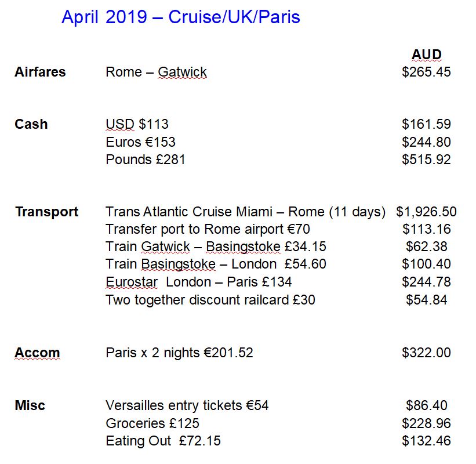Image resolution: width=476 pixels, height=464 pixels.
Task: Select the USD $113 cash entry
Action: pos(137,124)
